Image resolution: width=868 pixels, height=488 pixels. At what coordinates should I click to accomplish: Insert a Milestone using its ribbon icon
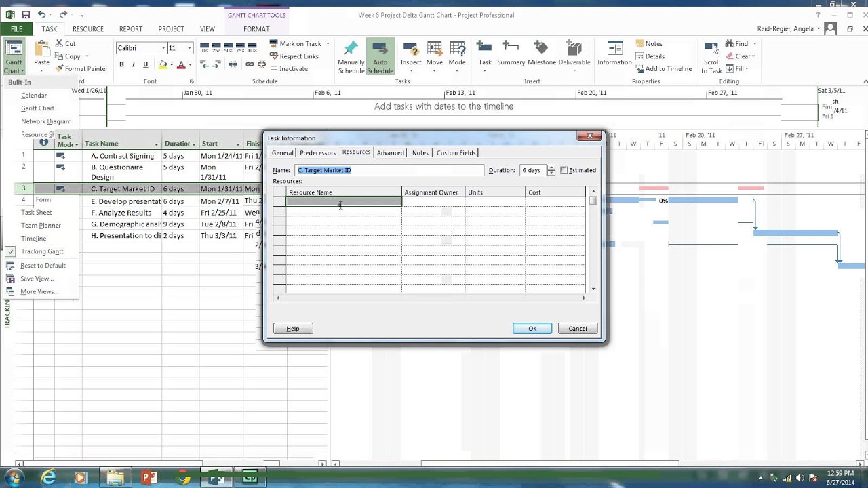pyautogui.click(x=541, y=47)
